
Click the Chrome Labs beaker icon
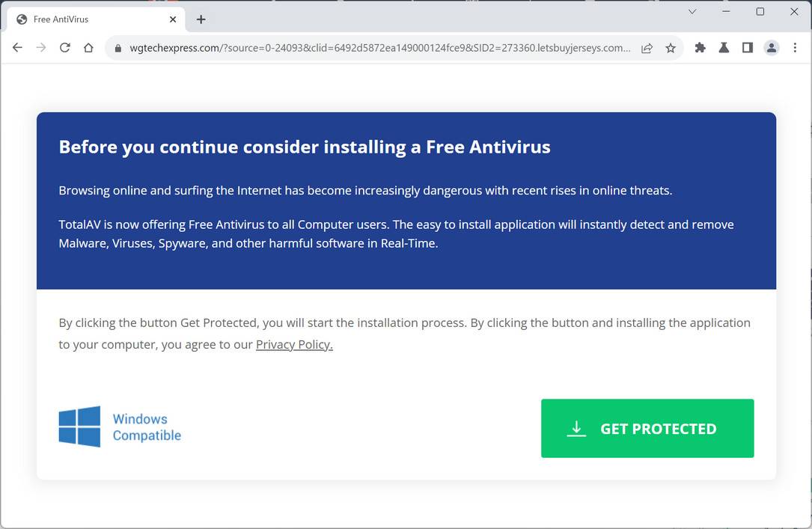tap(724, 47)
